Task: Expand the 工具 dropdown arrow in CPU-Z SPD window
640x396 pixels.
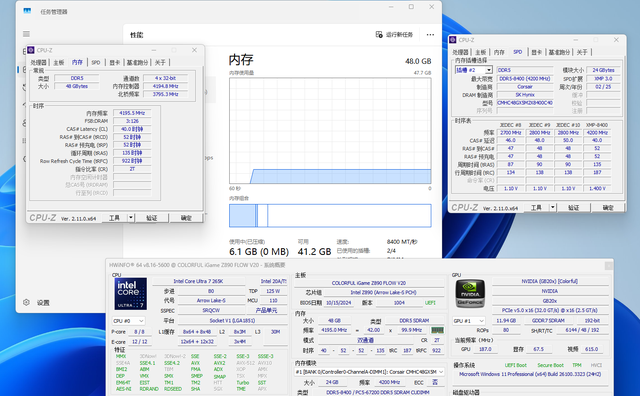Action: 553,208
